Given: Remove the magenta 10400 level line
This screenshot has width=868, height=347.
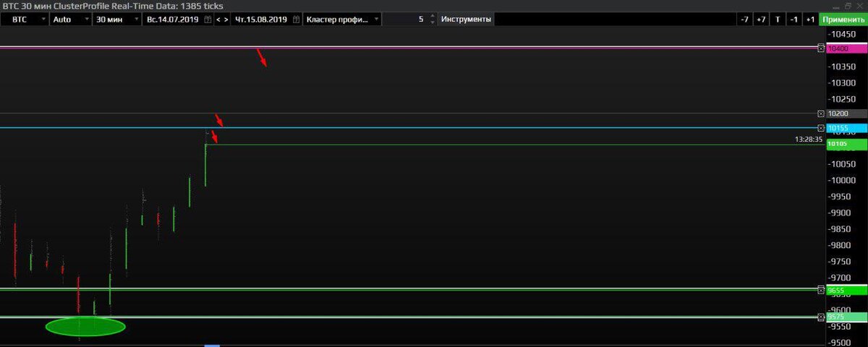Looking at the screenshot, I should point(821,48).
